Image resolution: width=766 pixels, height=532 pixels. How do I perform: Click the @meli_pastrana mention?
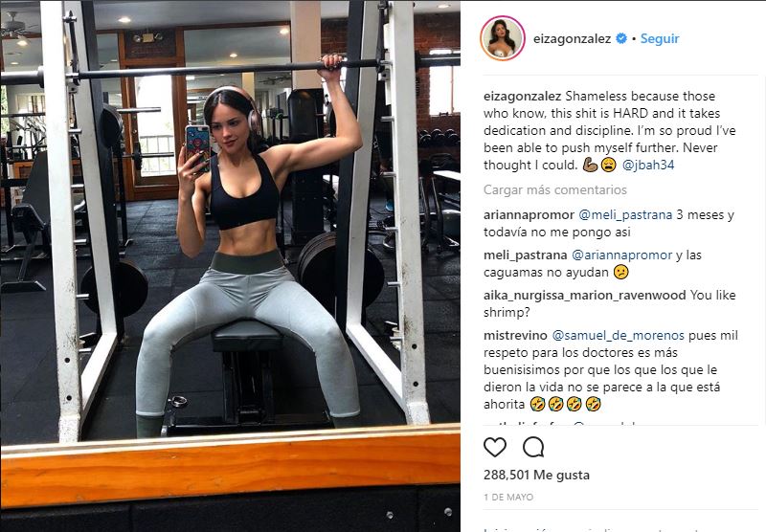[x=625, y=214]
